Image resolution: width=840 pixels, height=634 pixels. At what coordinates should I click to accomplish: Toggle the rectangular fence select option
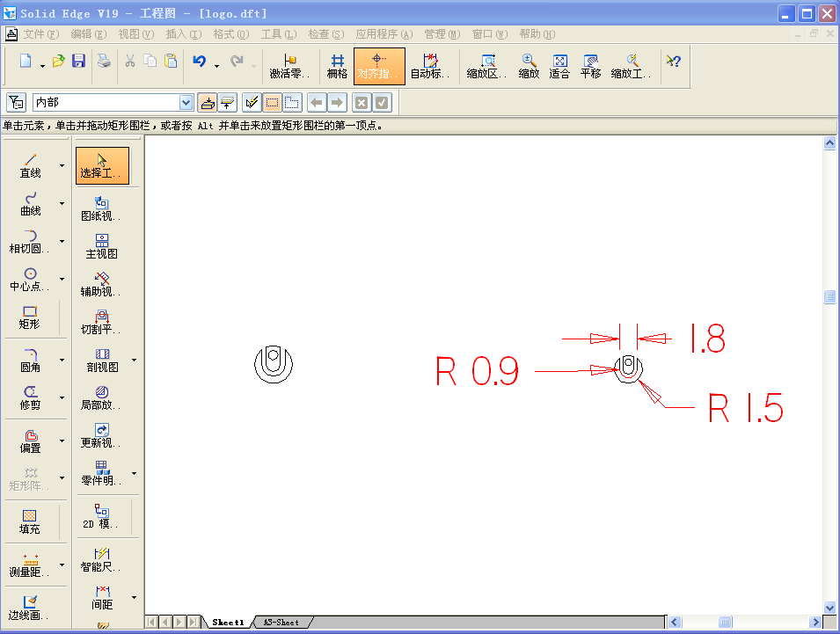[x=272, y=102]
